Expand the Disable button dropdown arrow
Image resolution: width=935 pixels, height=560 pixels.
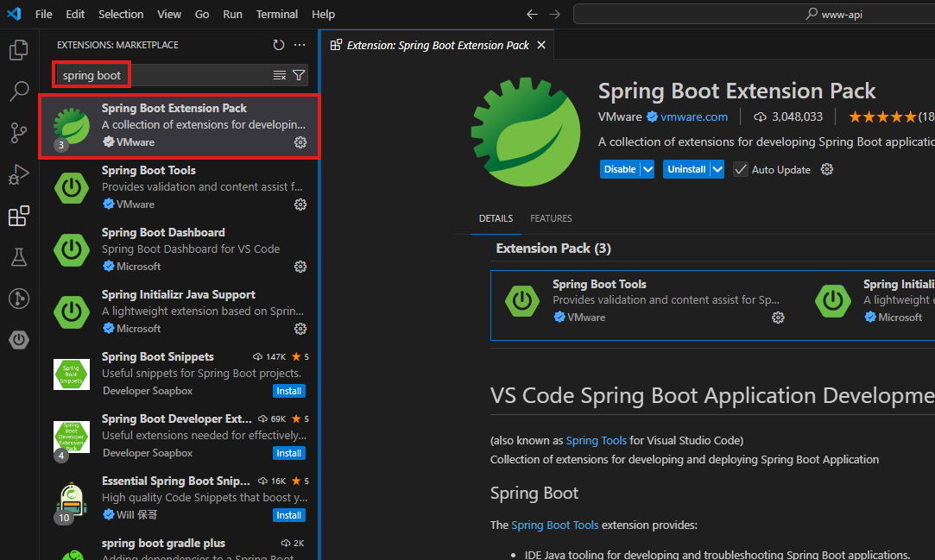[648, 169]
